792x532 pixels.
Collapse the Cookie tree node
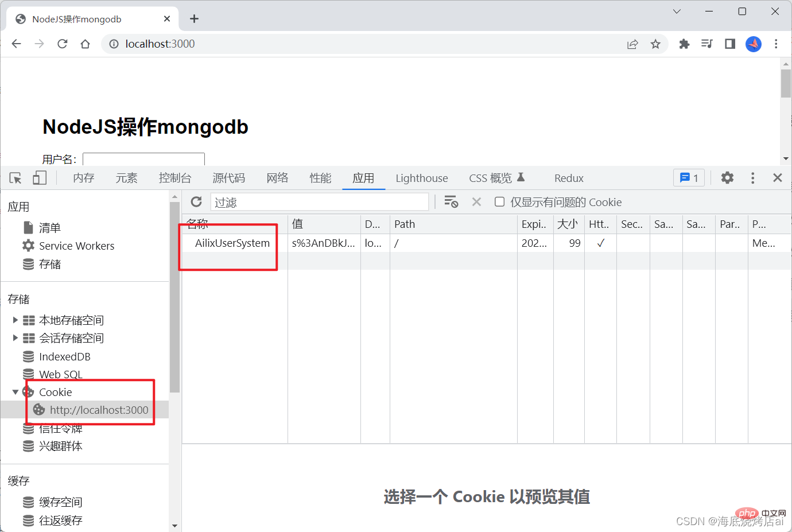click(15, 392)
